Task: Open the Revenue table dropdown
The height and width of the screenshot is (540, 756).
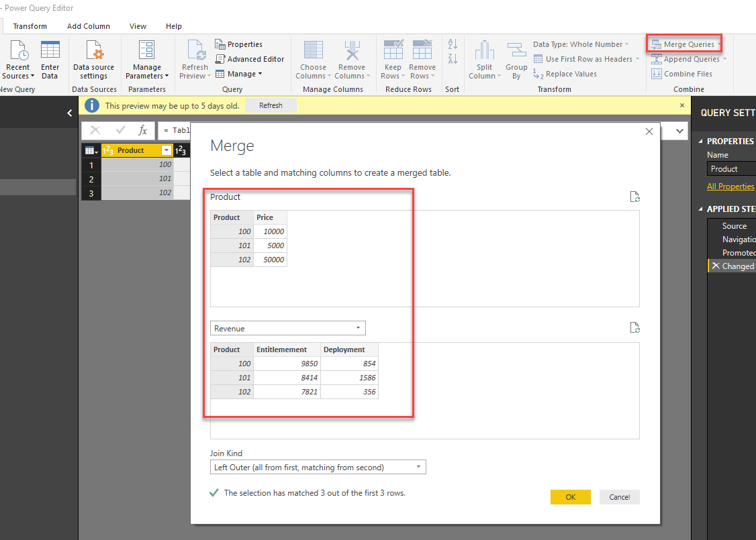Action: tap(288, 328)
